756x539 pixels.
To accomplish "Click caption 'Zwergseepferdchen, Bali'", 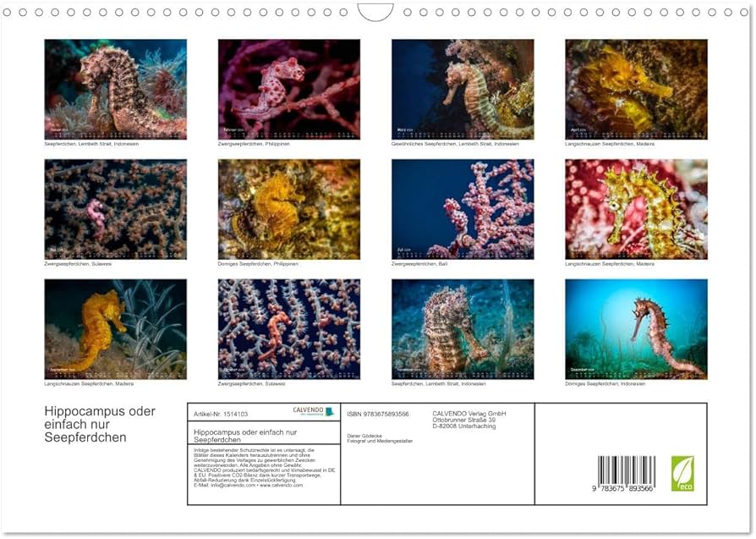I will click(419, 264).
